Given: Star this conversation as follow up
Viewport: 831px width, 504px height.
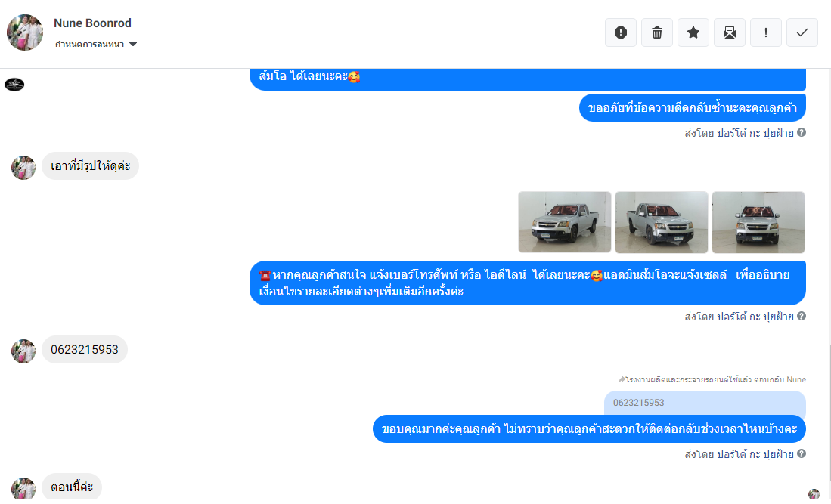Looking at the screenshot, I should [693, 32].
